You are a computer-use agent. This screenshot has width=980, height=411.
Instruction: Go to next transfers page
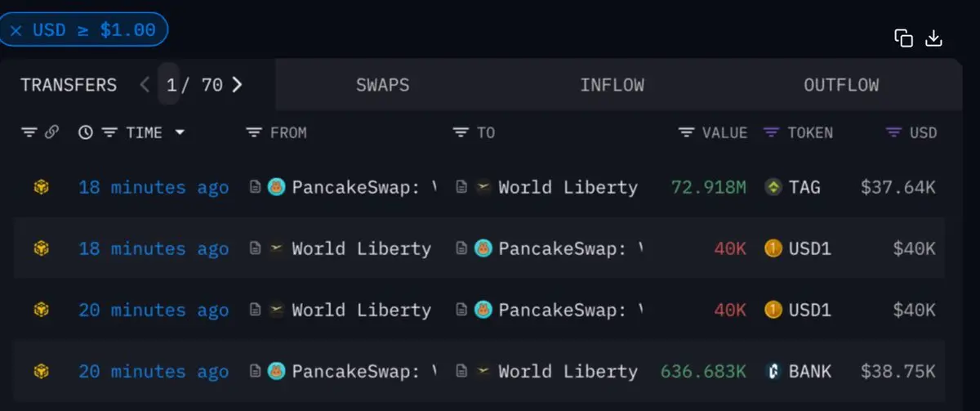(237, 84)
